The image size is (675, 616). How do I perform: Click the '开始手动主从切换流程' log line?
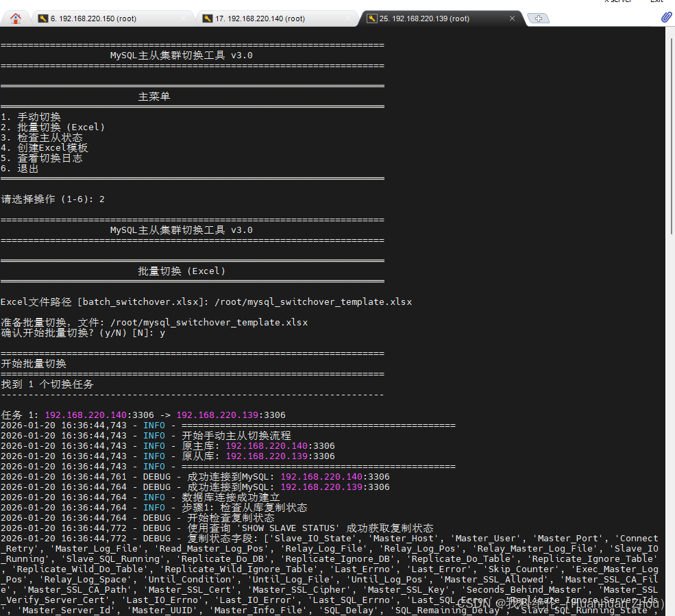[146, 436]
